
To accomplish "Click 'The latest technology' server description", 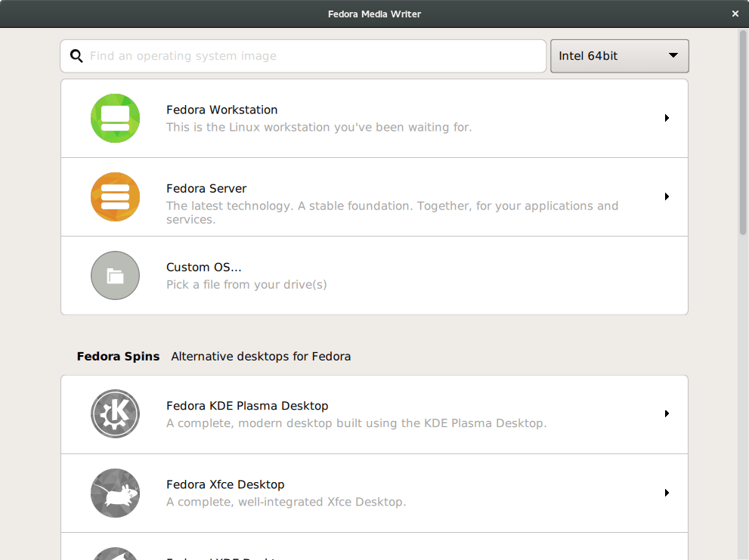I will (x=392, y=212).
